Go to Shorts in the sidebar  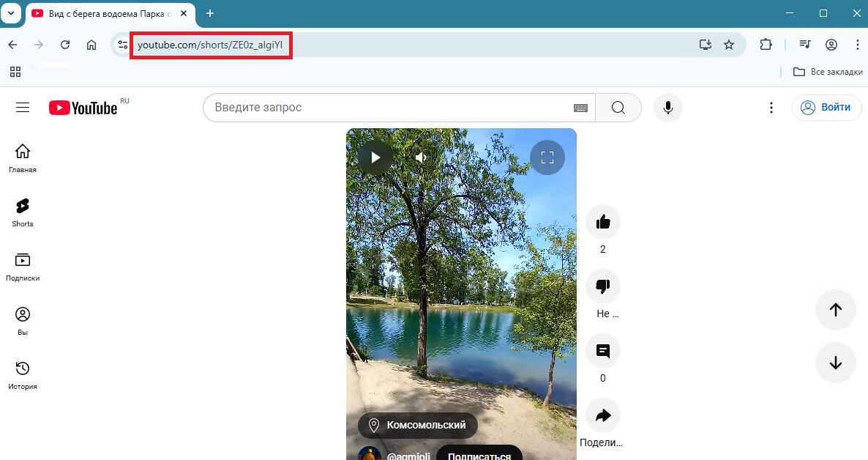[x=23, y=212]
